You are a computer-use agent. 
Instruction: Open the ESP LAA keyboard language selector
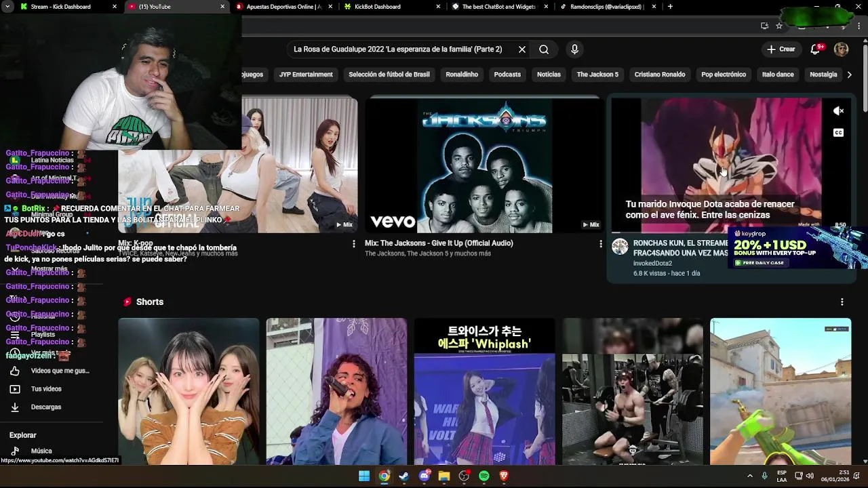coord(782,476)
